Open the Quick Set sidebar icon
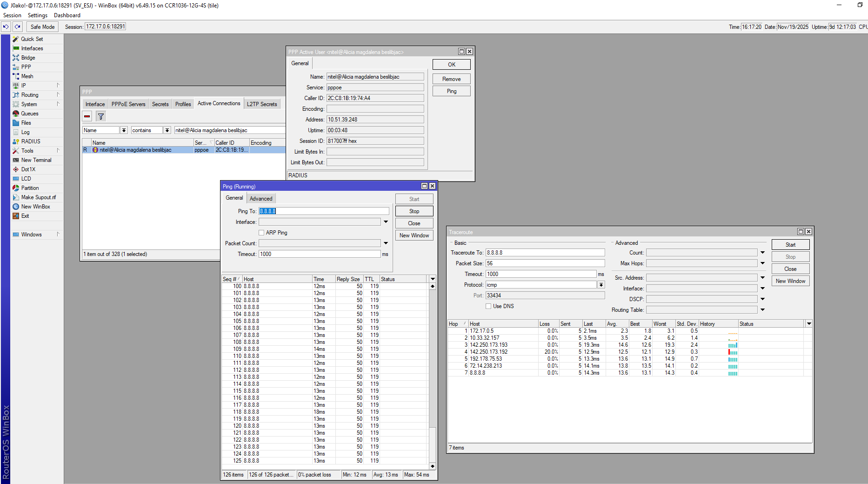The image size is (868, 484). coord(16,39)
